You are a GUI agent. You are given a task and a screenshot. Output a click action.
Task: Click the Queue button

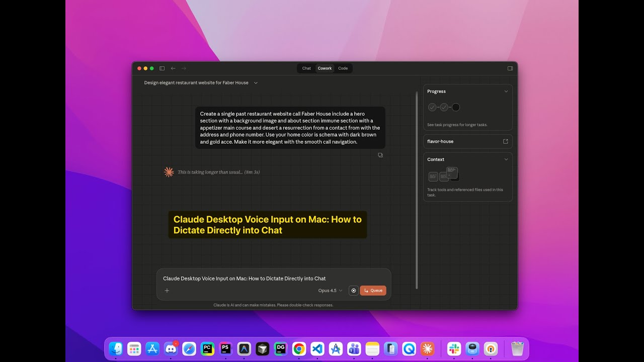pyautogui.click(x=373, y=291)
